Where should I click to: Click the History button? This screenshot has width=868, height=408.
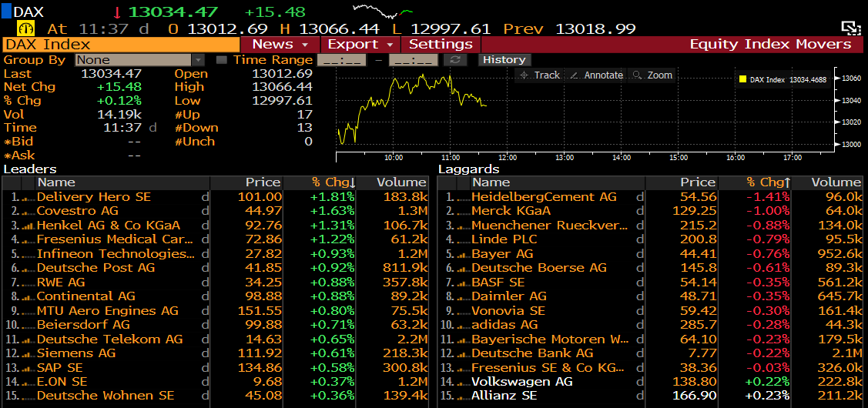tap(504, 60)
